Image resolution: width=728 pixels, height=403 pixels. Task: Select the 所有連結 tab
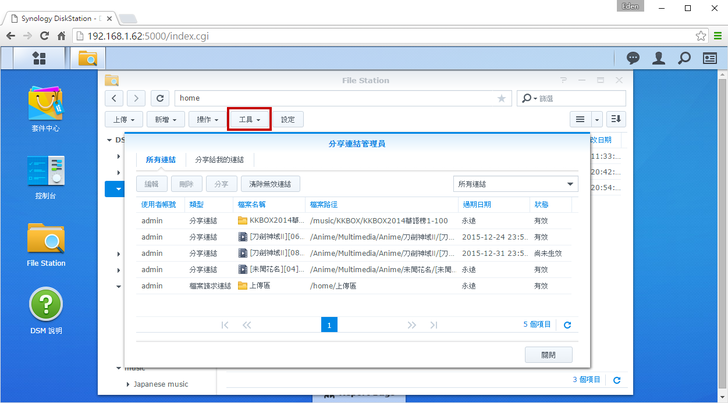point(160,160)
